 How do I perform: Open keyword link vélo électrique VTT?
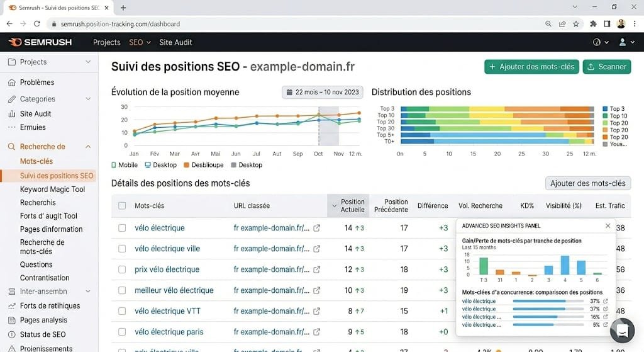coord(167,311)
